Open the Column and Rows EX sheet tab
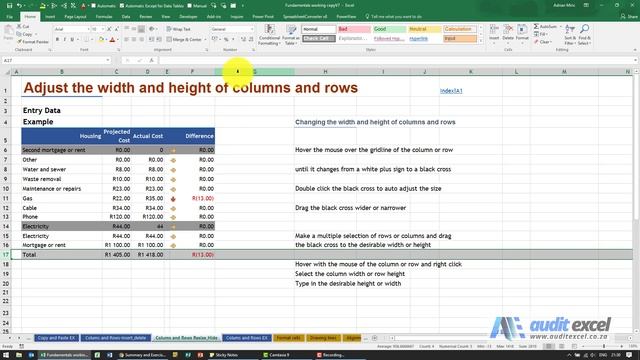The width and height of the screenshot is (640, 360). 246,338
